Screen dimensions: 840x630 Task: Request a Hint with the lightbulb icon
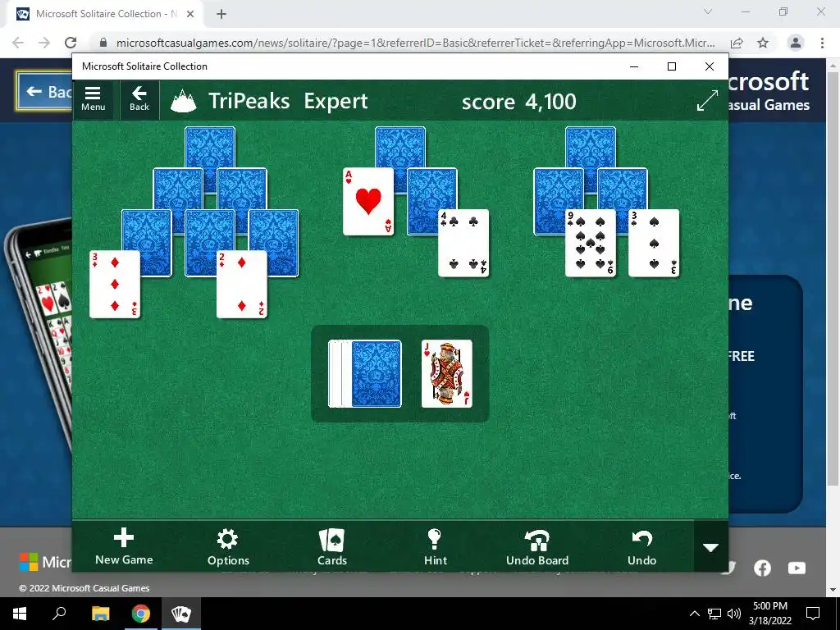[x=435, y=546]
